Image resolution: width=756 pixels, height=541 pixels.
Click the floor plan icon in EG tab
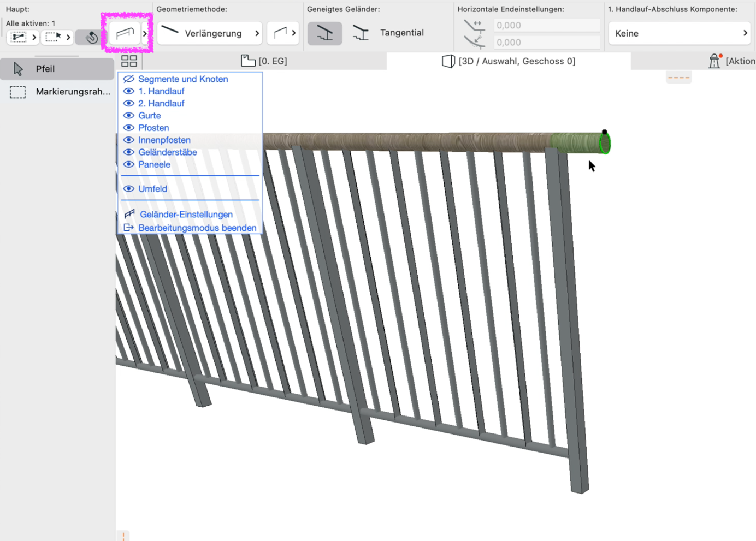point(249,61)
